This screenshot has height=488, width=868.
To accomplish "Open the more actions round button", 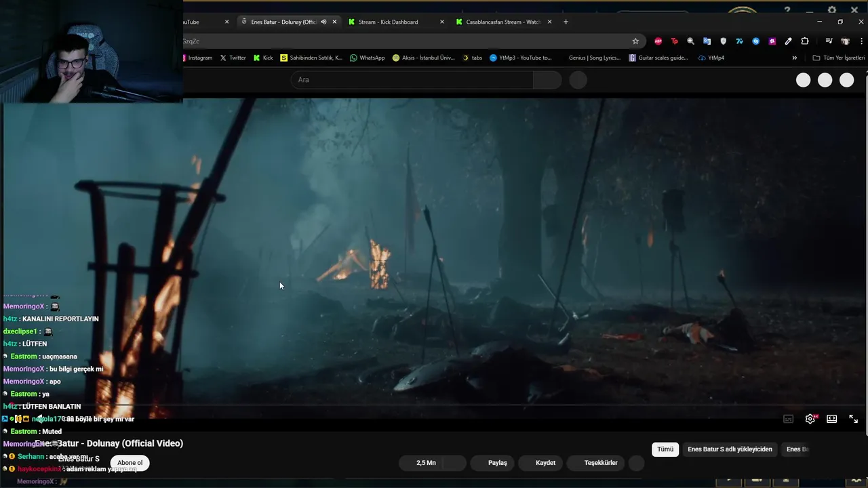I will point(636,463).
